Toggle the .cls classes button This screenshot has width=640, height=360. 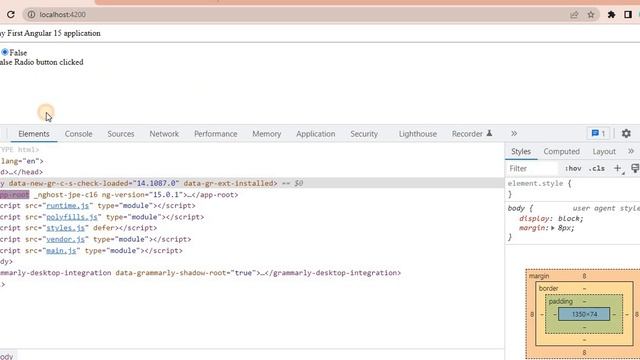(x=597, y=168)
